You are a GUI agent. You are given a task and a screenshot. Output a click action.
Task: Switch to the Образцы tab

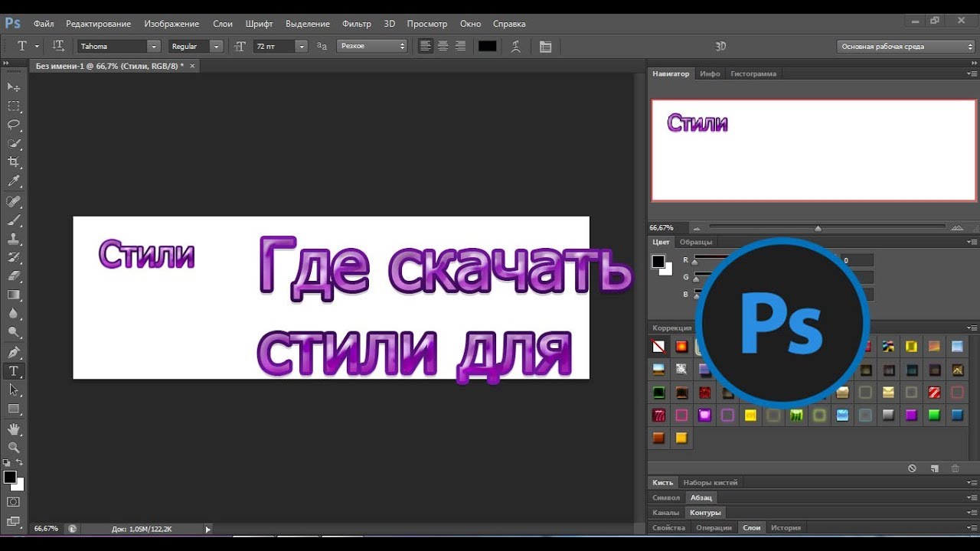[696, 242]
